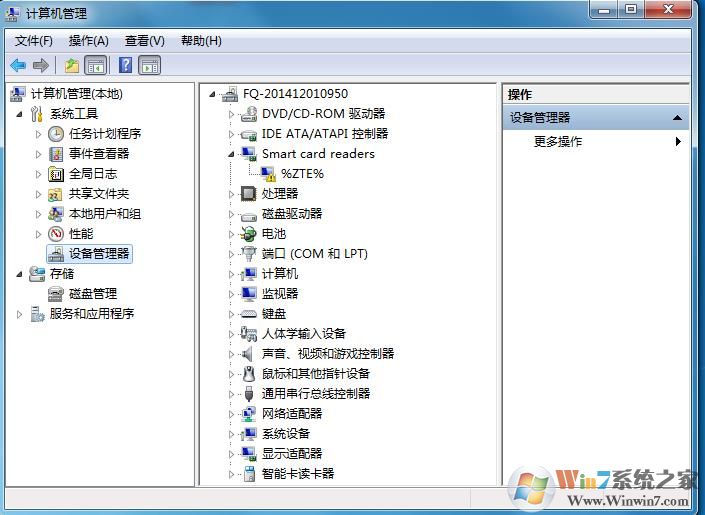The height and width of the screenshot is (515, 705).
Task: Click the 网络适配器 icon
Action: click(x=249, y=414)
